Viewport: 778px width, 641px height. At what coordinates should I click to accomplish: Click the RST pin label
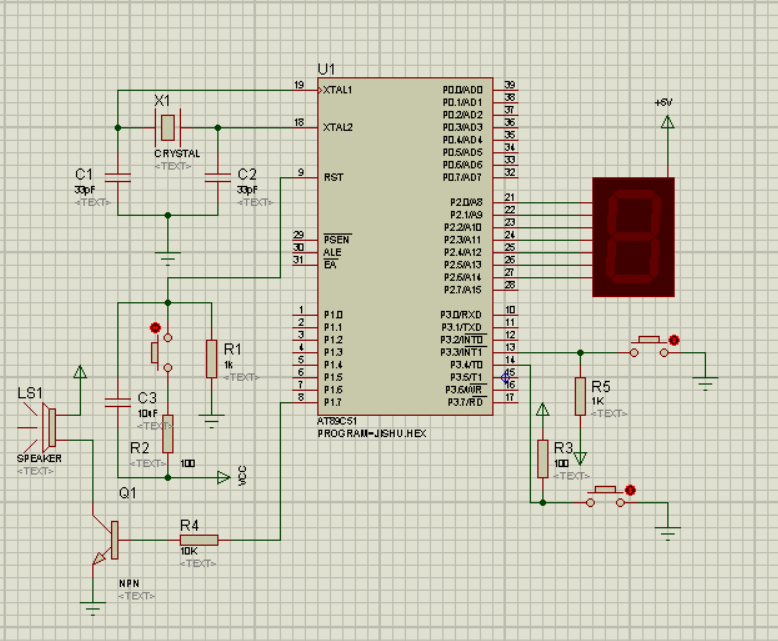point(333,178)
